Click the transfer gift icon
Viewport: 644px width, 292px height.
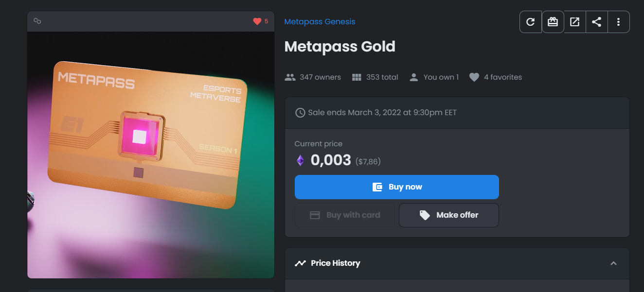(553, 22)
